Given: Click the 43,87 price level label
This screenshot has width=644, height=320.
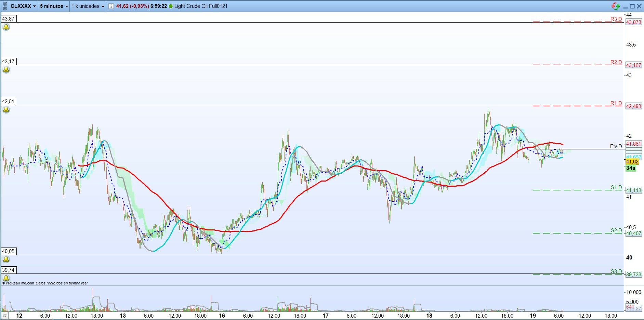Looking at the screenshot, I should [9, 19].
